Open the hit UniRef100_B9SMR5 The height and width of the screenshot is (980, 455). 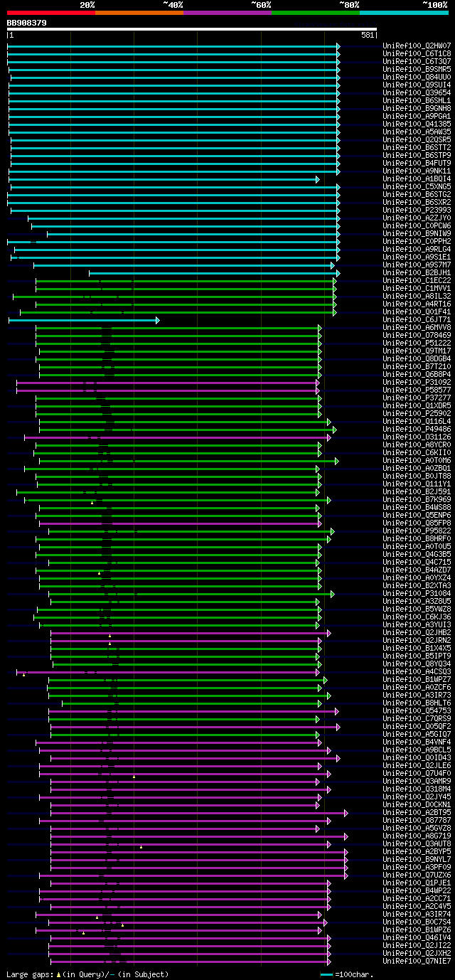417,70
